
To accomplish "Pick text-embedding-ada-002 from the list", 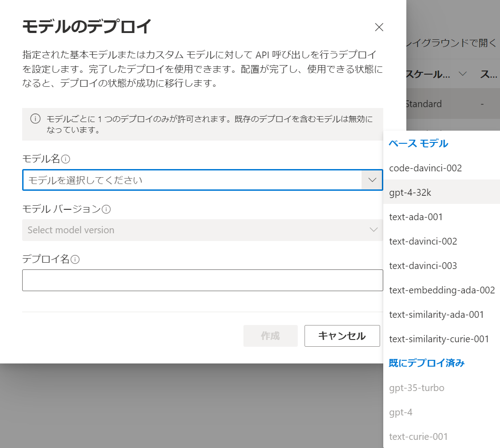I will click(441, 290).
